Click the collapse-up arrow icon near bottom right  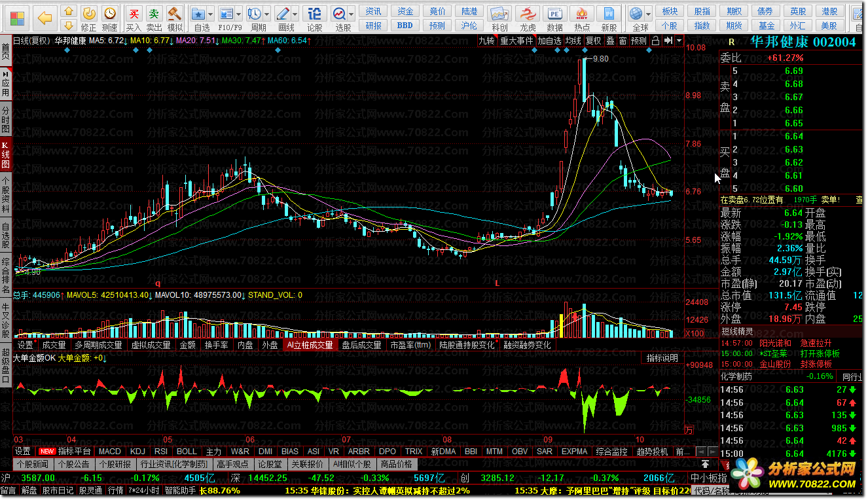point(706,463)
